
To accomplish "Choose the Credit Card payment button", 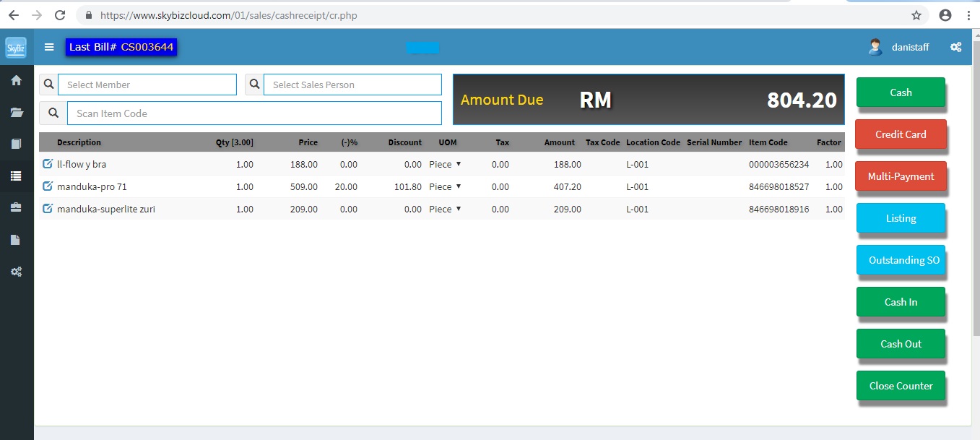I will coord(901,134).
